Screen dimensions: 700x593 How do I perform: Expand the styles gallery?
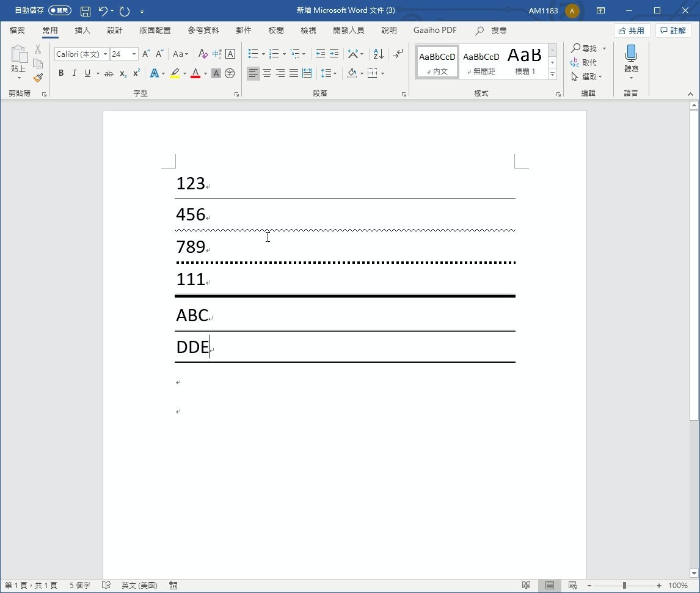(553, 74)
